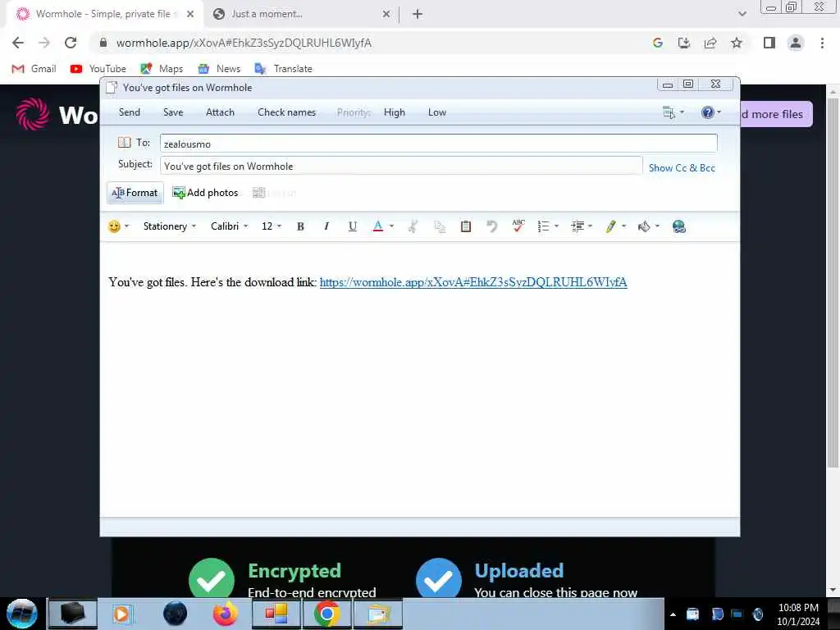Screen dimensions: 840x630
Task: Click the highlighter pen icon
Action: 610,226
